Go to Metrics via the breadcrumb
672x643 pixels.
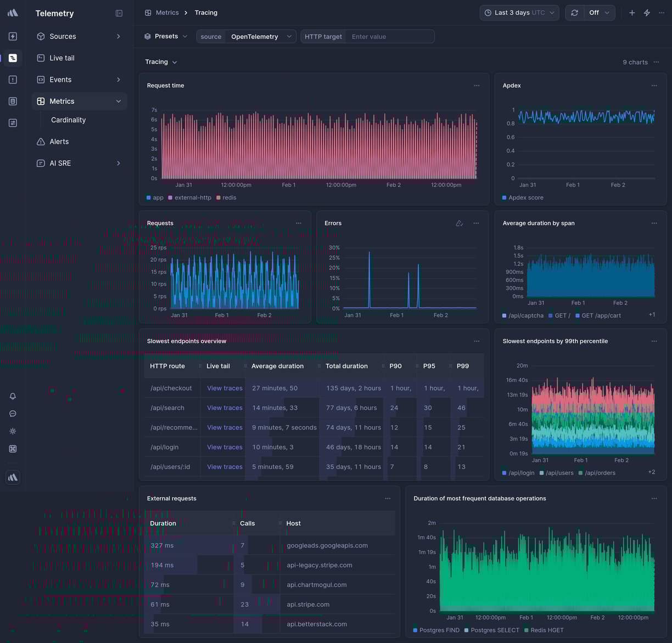coord(167,12)
